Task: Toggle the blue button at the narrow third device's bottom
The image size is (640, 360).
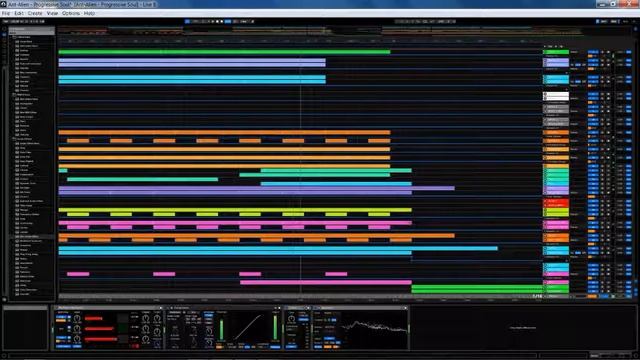Action: (x=291, y=347)
